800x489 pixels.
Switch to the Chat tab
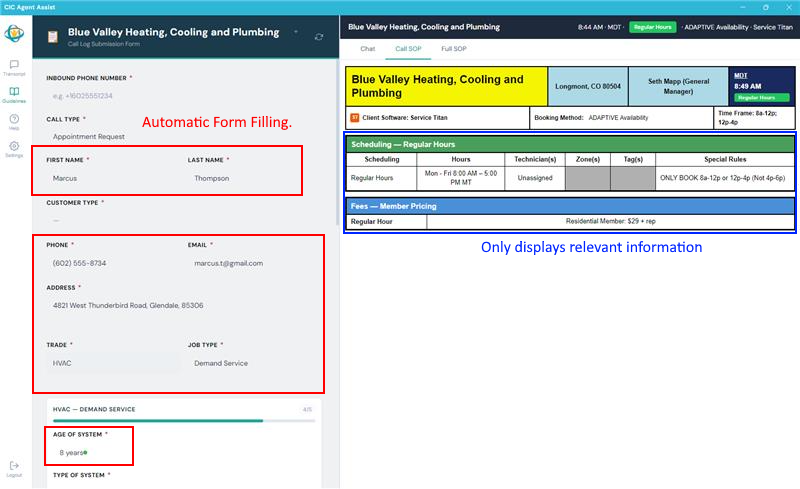[367, 48]
